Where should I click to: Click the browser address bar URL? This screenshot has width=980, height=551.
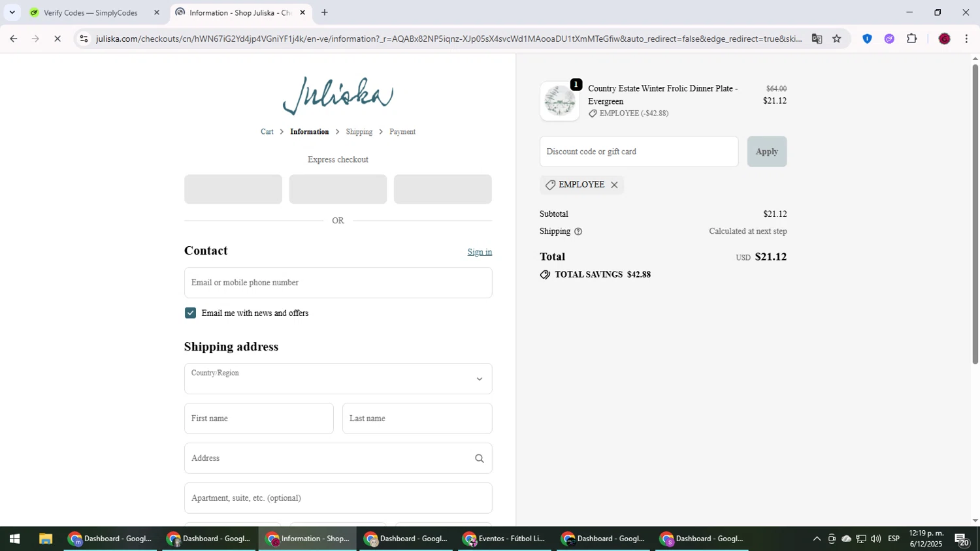click(x=448, y=39)
